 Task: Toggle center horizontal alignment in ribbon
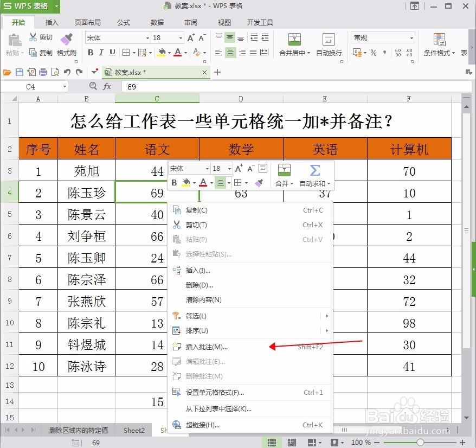230,53
